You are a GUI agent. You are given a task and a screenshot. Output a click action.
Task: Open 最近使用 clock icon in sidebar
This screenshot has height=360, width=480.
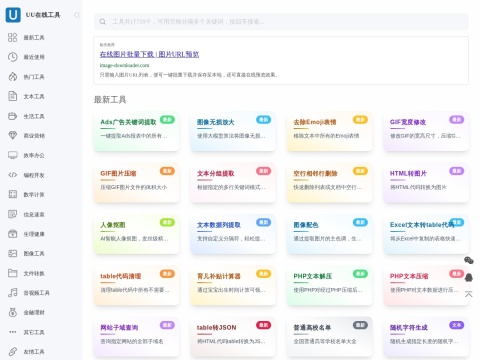[13, 57]
